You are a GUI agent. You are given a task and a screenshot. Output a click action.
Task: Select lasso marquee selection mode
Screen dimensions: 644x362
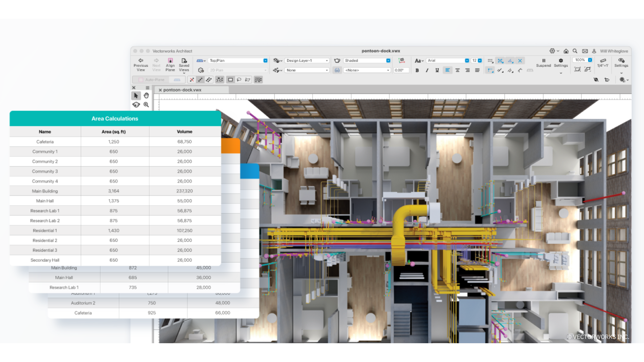click(x=239, y=80)
